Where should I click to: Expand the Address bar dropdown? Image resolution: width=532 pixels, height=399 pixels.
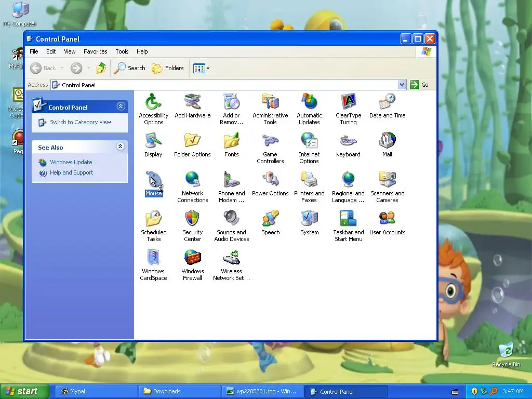(402, 85)
